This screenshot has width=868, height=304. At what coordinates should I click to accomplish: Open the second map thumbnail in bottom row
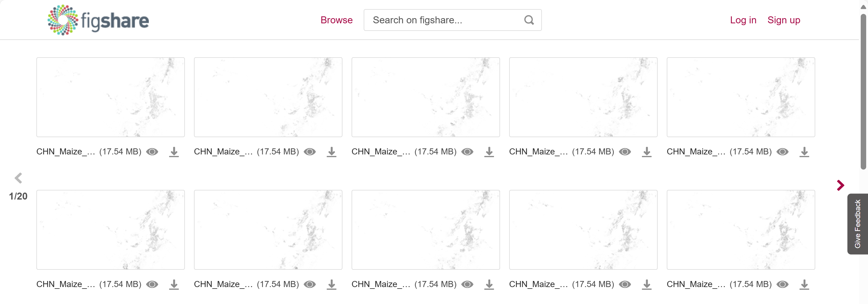268,230
